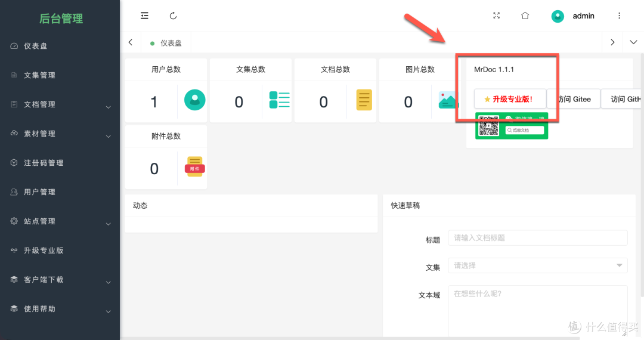Collapse the sidebar with the menu-fold icon
This screenshot has width=644, height=340.
(144, 16)
